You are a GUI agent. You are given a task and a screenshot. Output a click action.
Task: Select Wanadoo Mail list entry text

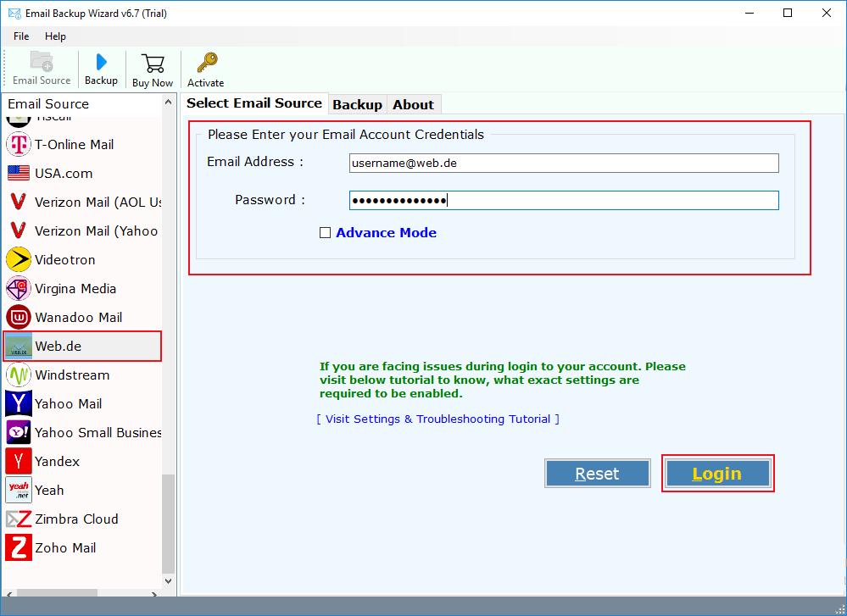[78, 318]
